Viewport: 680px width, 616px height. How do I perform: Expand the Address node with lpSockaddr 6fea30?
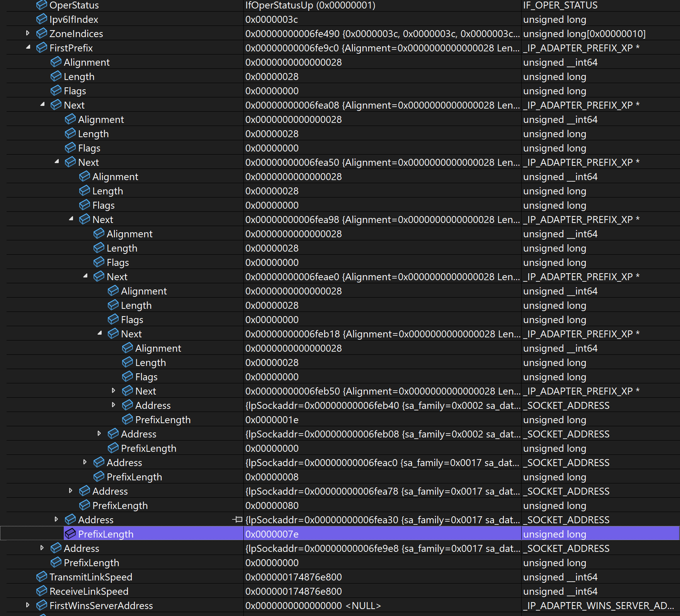pyautogui.click(x=56, y=519)
